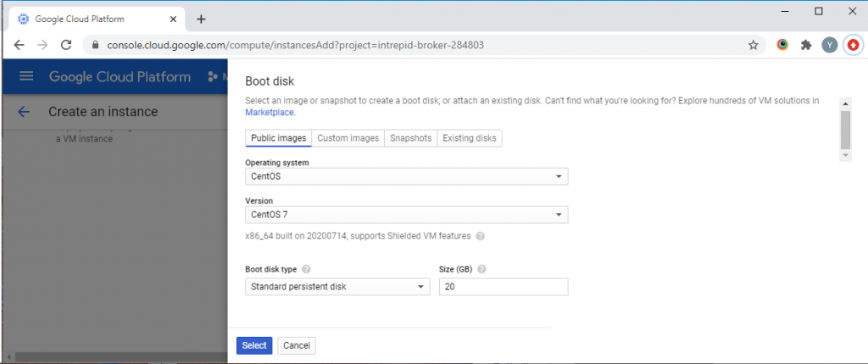The width and height of the screenshot is (868, 364).
Task: Open the Marketplace link
Action: 270,113
